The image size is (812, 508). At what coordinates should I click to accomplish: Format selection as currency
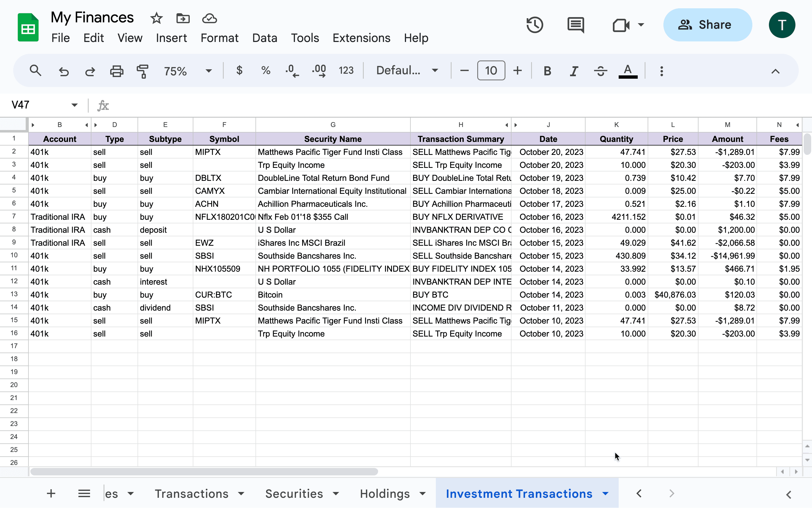coord(239,70)
